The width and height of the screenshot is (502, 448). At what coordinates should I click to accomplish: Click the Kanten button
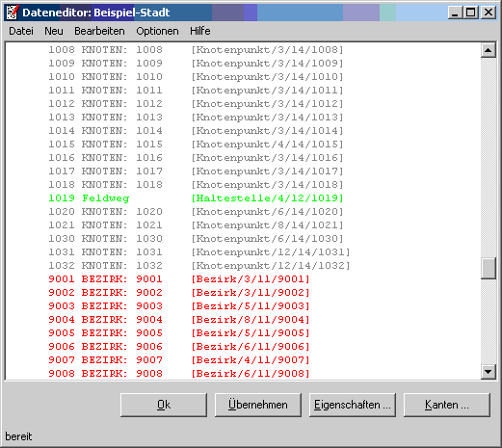[x=447, y=405]
